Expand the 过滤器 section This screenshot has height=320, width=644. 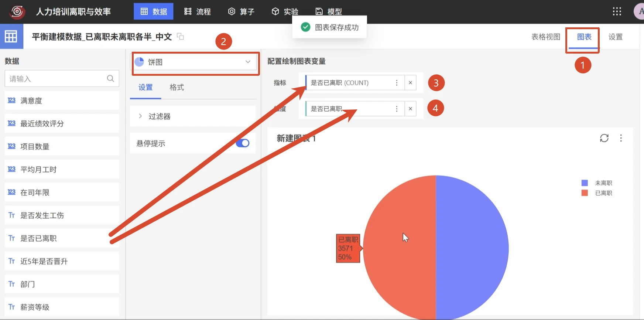click(193, 116)
